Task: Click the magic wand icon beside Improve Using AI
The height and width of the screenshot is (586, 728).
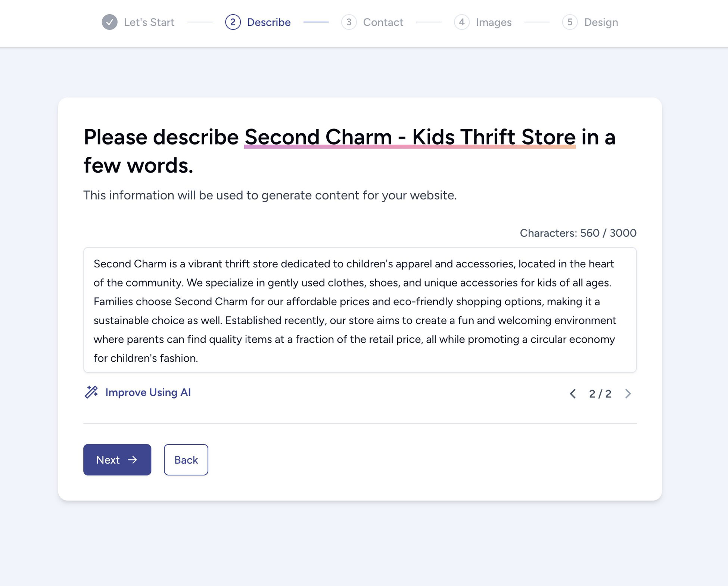Action: click(x=92, y=393)
